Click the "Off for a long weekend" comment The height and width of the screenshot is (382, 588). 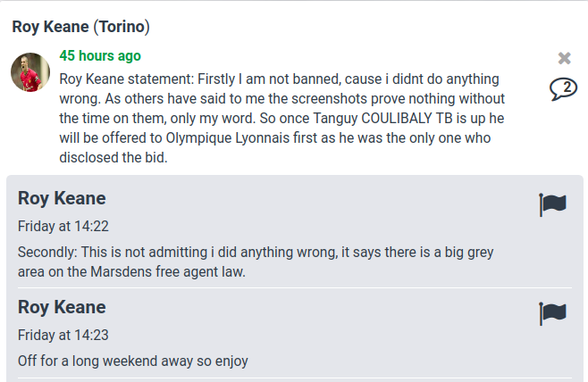coord(132,361)
